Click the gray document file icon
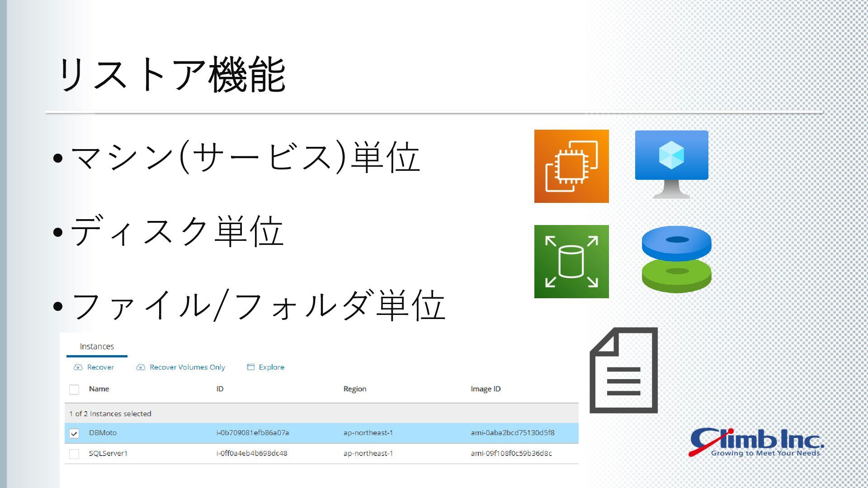 pos(623,370)
